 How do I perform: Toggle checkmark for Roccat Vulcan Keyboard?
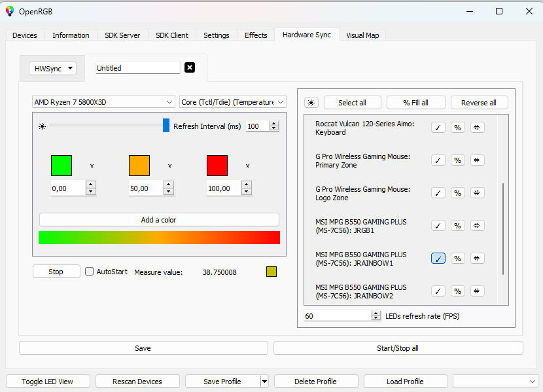click(438, 128)
